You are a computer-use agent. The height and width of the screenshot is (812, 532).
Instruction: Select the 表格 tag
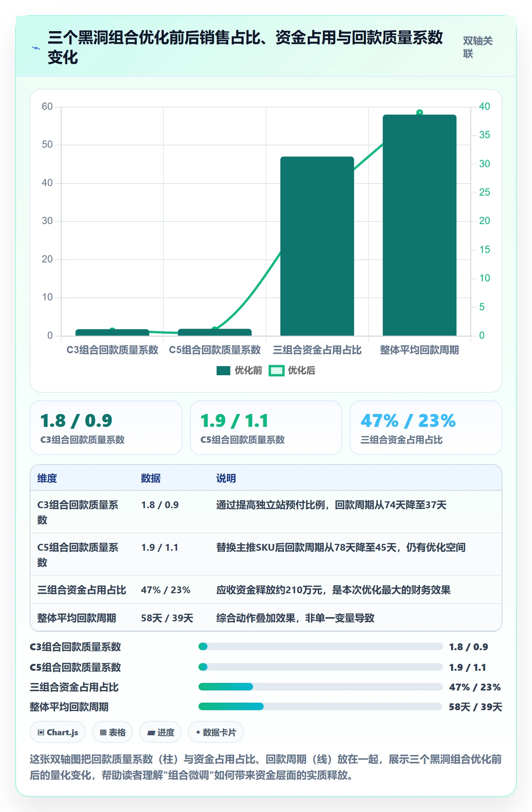point(112,732)
